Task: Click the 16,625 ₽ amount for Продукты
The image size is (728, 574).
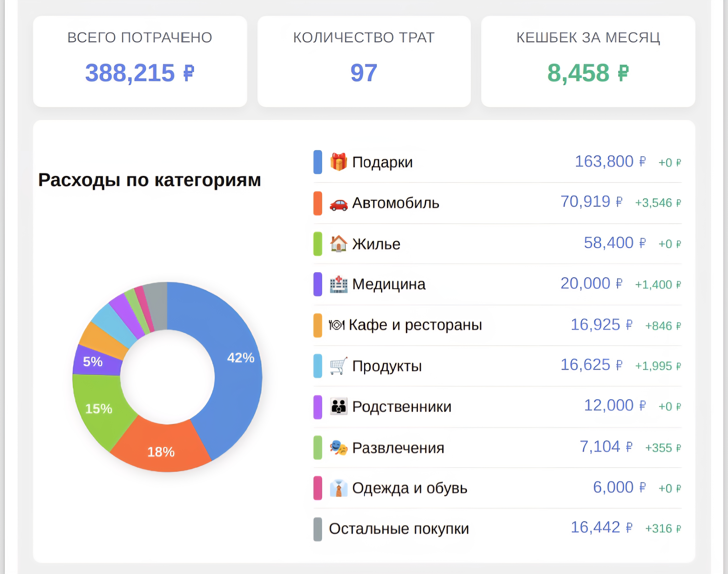Action: click(591, 365)
